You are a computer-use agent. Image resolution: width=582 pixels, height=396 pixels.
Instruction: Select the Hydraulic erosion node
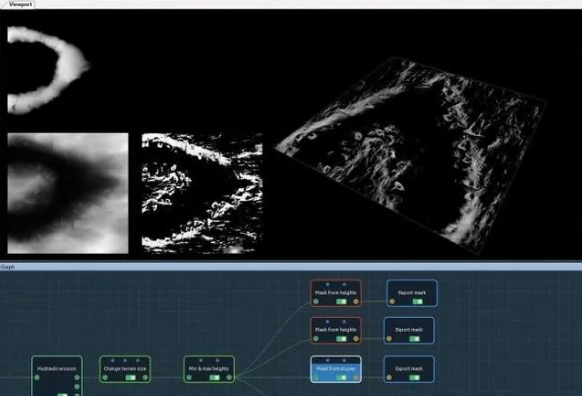[x=57, y=376]
